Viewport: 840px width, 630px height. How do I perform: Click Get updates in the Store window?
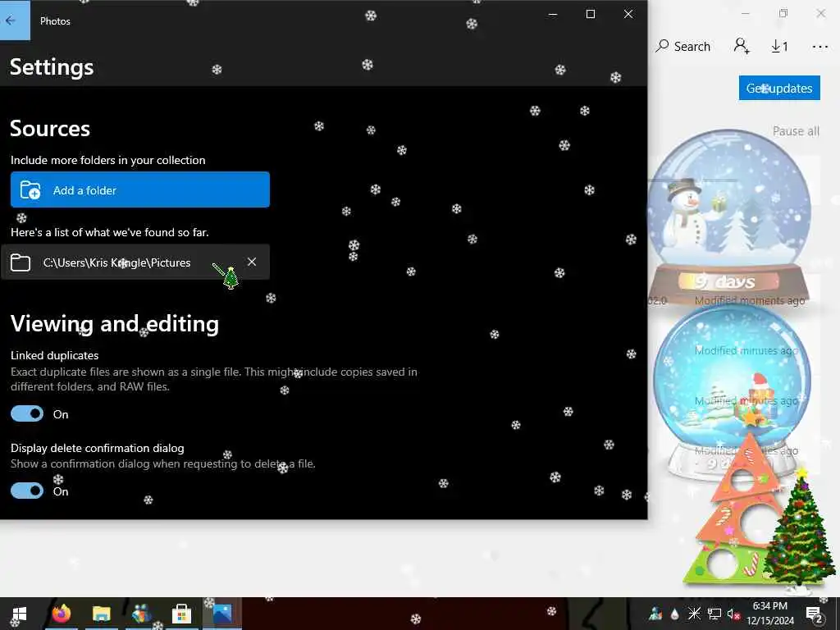(779, 88)
